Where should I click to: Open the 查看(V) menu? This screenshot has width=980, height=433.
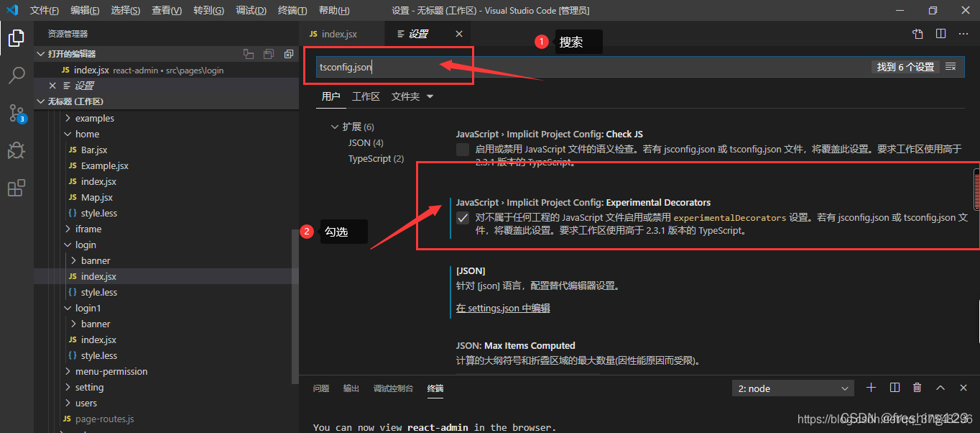pos(167,10)
